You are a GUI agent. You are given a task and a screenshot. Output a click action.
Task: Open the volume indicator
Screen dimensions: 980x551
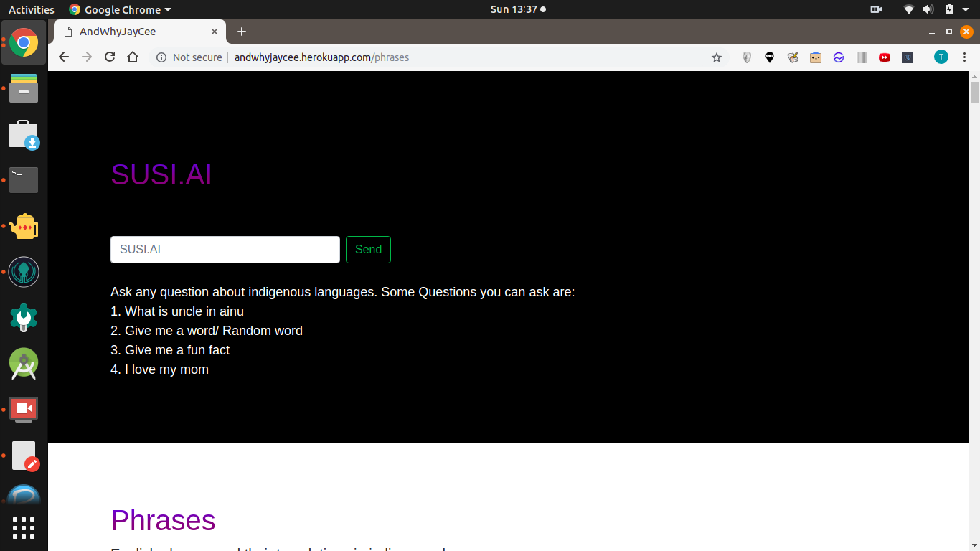pyautogui.click(x=928, y=9)
